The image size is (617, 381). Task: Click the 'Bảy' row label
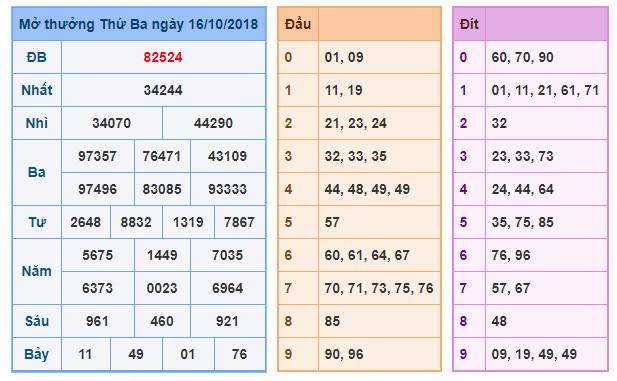click(x=37, y=355)
